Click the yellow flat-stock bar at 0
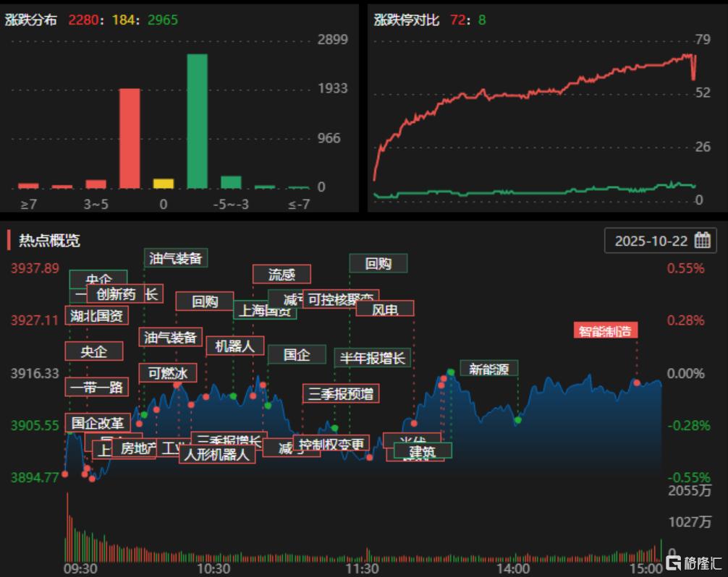This screenshot has height=577, width=728. [x=164, y=184]
